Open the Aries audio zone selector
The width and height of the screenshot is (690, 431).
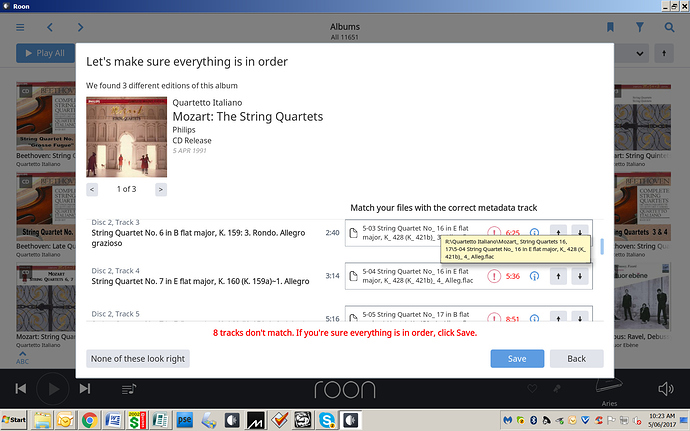(609, 391)
